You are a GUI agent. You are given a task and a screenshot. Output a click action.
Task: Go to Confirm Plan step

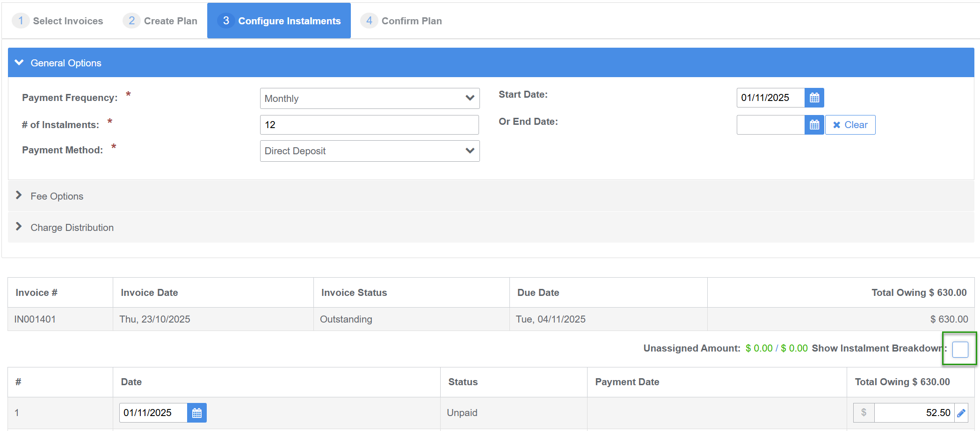(401, 21)
